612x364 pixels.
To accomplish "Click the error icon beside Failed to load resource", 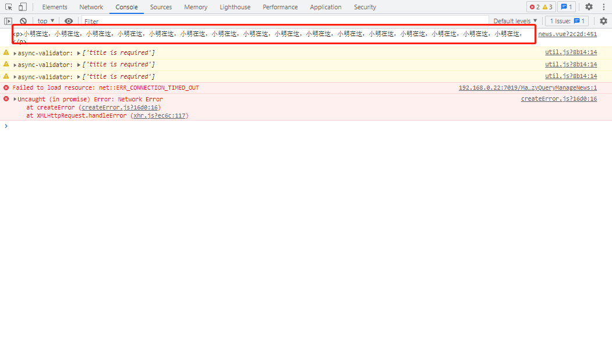I will click(x=6, y=87).
